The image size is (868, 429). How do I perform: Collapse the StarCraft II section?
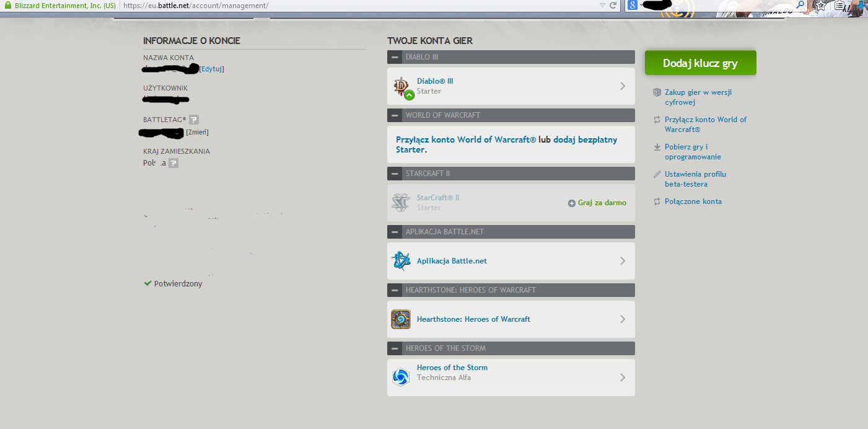[x=395, y=174]
